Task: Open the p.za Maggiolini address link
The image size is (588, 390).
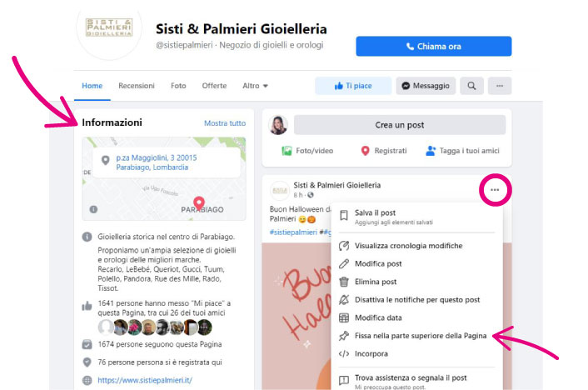Action: [157, 162]
